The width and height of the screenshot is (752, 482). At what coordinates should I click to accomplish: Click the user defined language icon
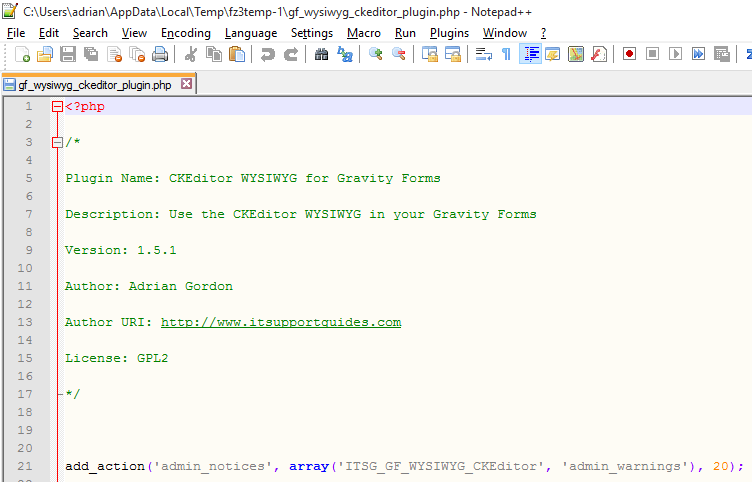point(552,54)
